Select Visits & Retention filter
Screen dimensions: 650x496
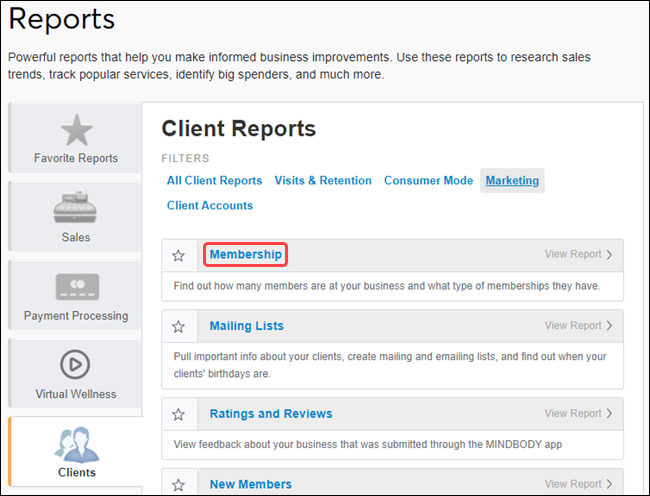[x=323, y=181]
